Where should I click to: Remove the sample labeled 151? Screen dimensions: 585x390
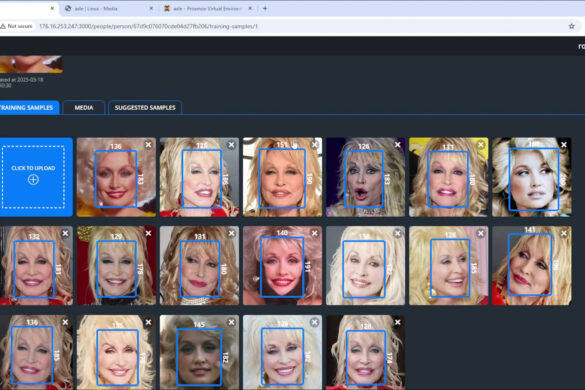[315, 145]
